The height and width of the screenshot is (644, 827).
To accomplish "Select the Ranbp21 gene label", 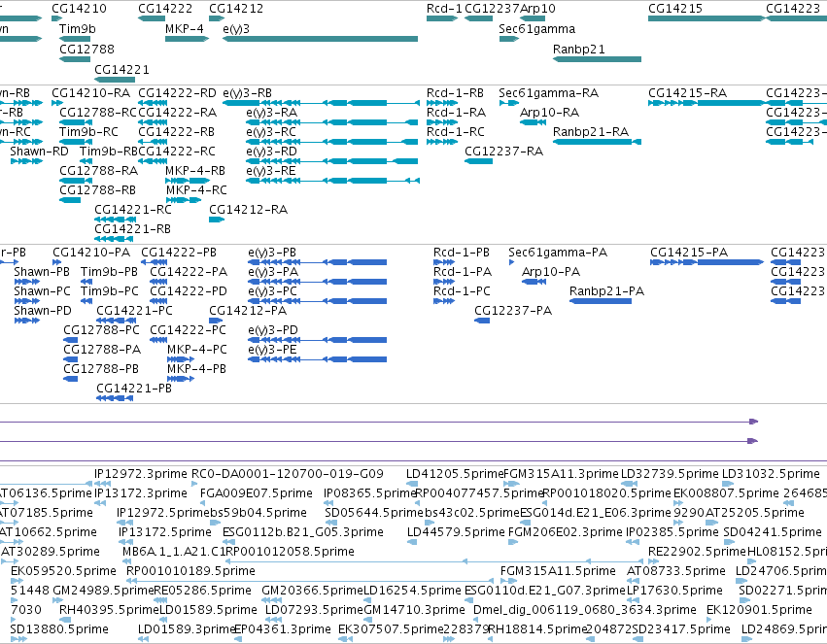I will click(578, 49).
